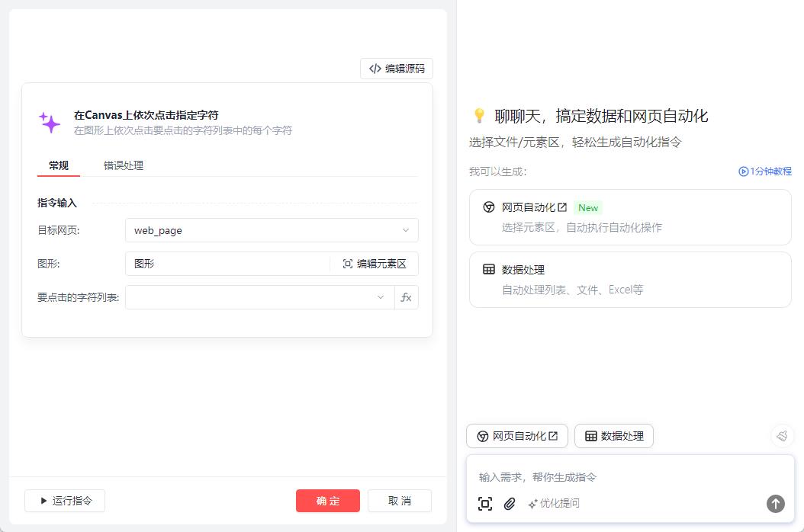Screen dimensions: 804x532
Task: Click the external link icon in 网页自动化 card
Action: coord(562,207)
